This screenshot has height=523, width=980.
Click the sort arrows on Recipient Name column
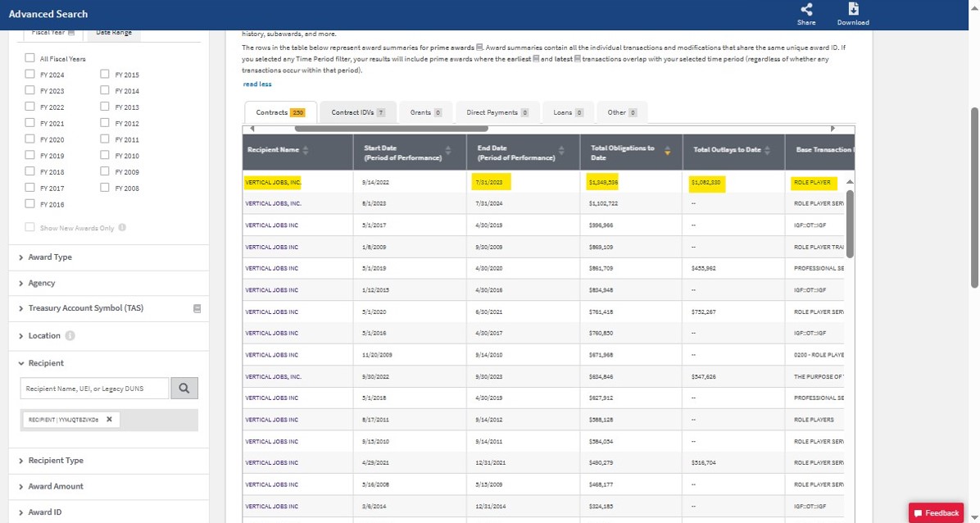coord(306,150)
